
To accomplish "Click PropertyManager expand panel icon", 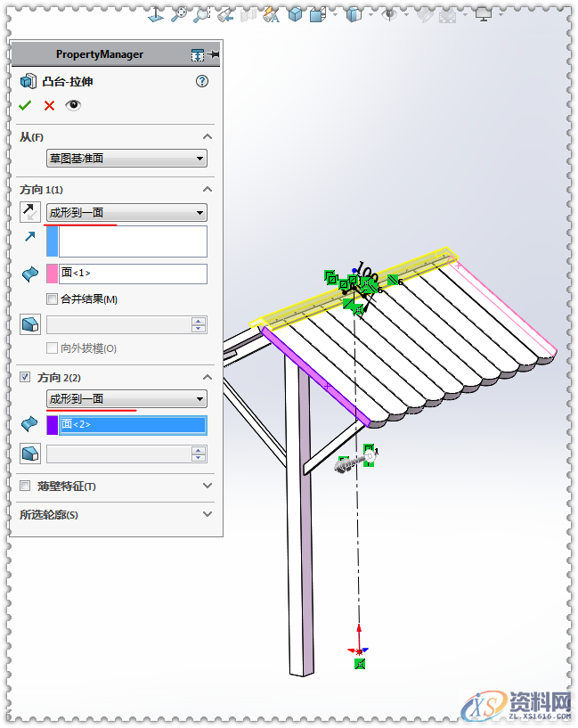I will (198, 54).
